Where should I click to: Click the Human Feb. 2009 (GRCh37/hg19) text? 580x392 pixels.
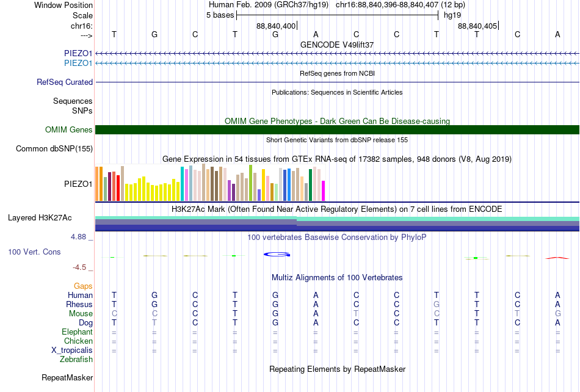click(x=269, y=5)
